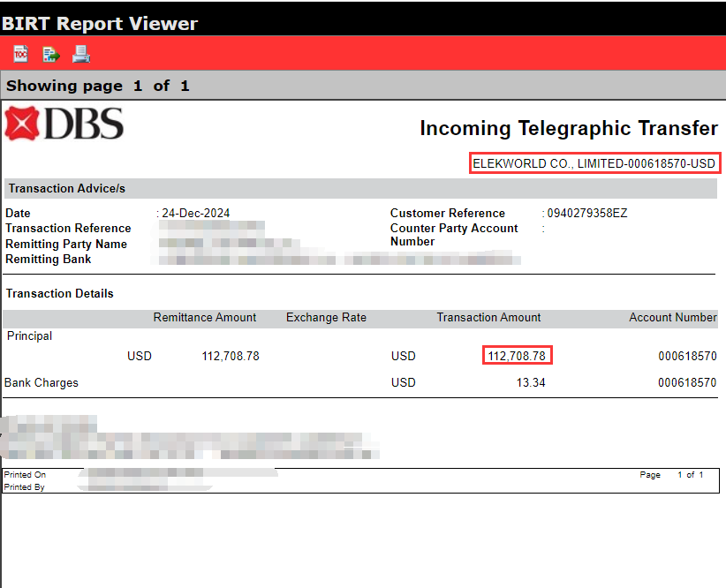This screenshot has width=726, height=588.
Task: Click the 'Principal' row label
Action: point(29,336)
